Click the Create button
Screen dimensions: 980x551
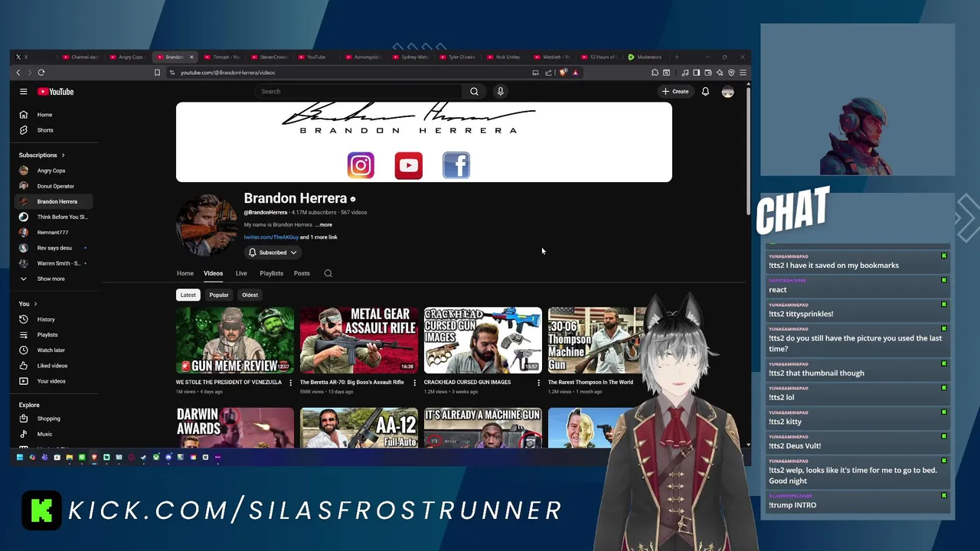coord(675,92)
